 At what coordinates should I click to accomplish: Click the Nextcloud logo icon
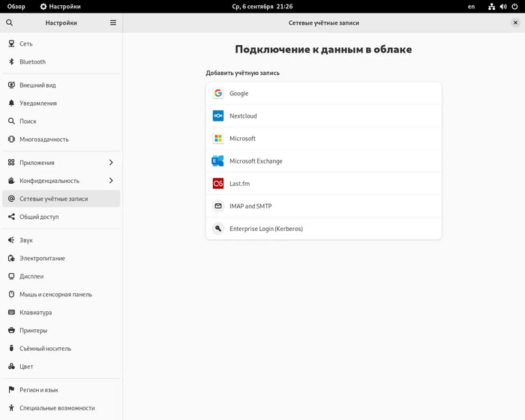(218, 116)
